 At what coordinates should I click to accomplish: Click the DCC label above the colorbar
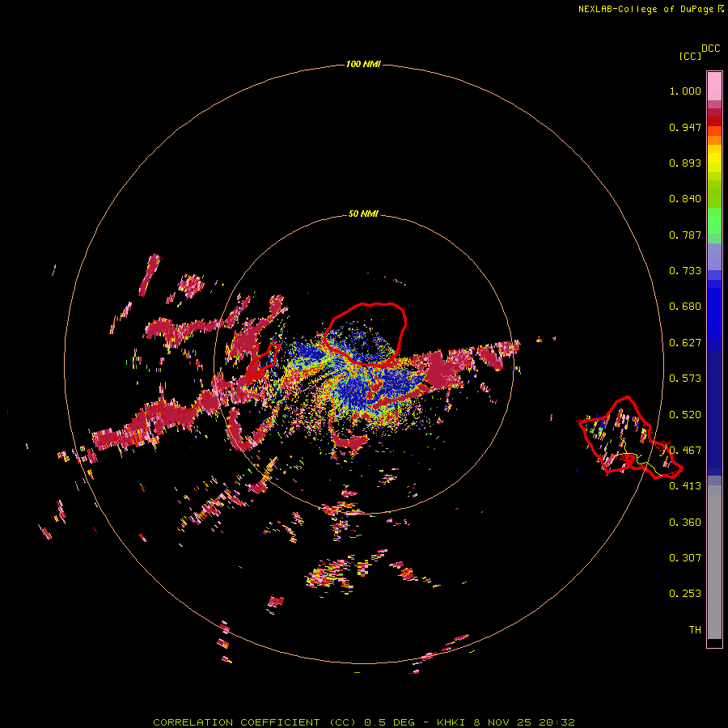tap(711, 49)
